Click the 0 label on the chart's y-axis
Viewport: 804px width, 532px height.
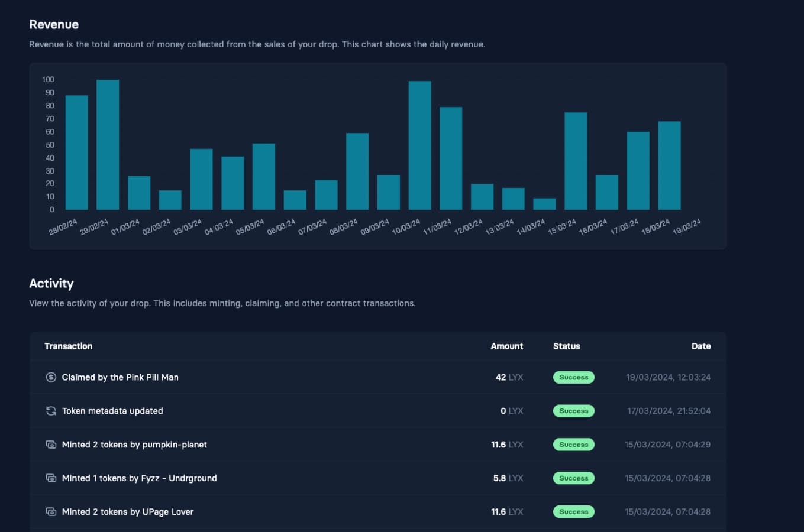coord(52,210)
